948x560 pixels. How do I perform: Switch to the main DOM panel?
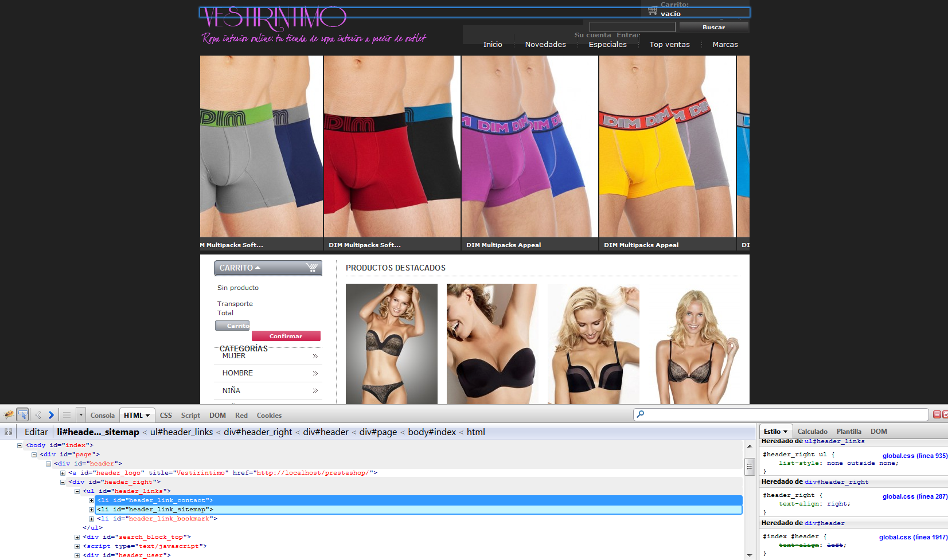(x=217, y=416)
